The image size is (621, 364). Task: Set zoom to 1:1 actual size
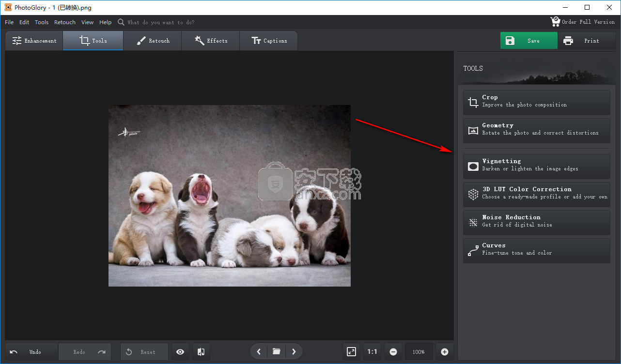tap(372, 352)
